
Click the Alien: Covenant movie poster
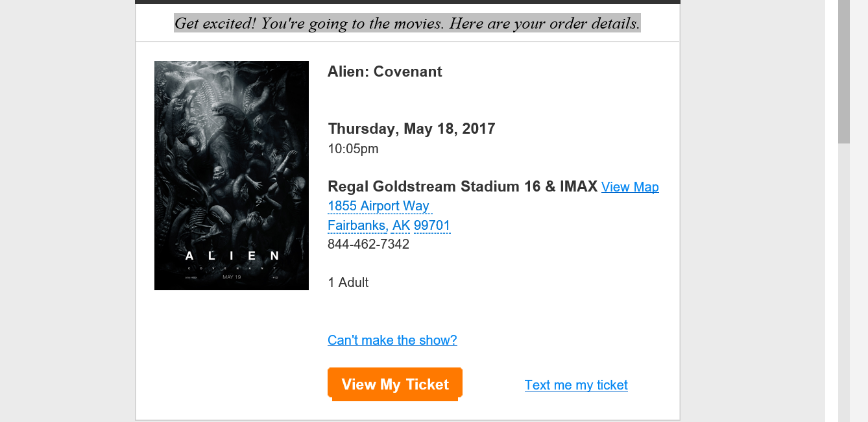232,175
